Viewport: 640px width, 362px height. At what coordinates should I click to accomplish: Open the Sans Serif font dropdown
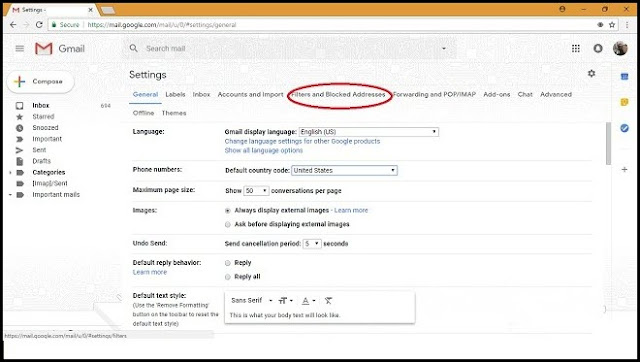[251, 300]
